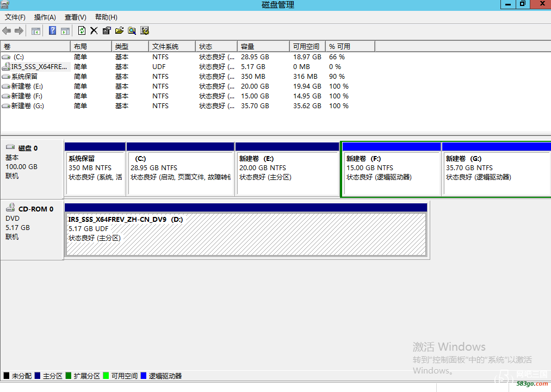The width and height of the screenshot is (551, 392).
Task: Open the 帮助(H) menu
Action: 106,17
